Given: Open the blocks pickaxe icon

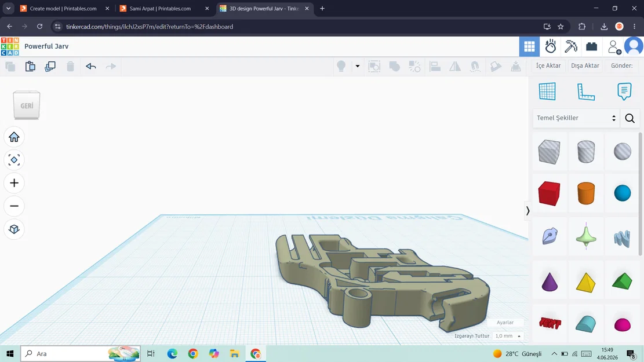Looking at the screenshot, I should point(571,46).
